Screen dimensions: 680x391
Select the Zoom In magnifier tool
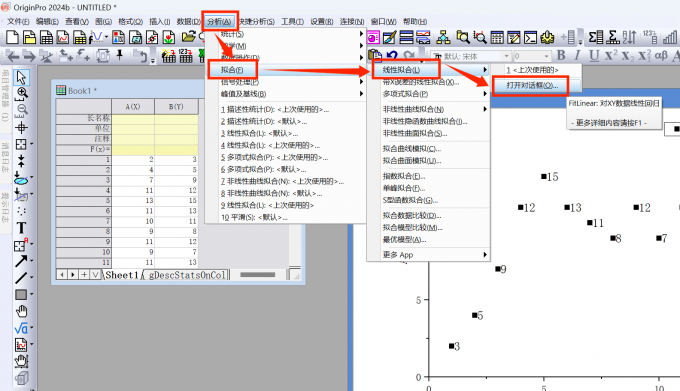(21, 93)
